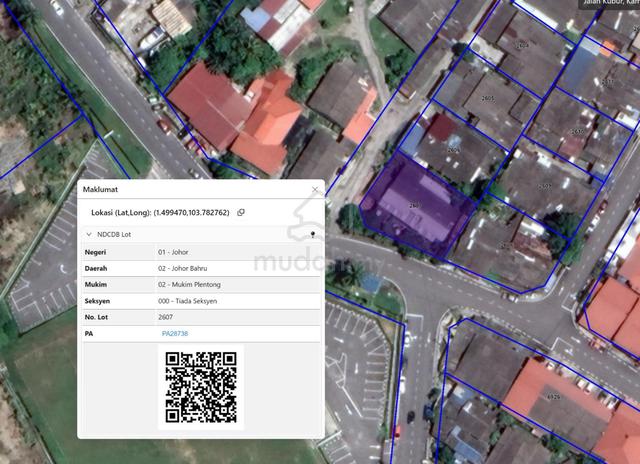640x464 pixels.
Task: Select lot 6929 on the map
Action: (x=553, y=397)
